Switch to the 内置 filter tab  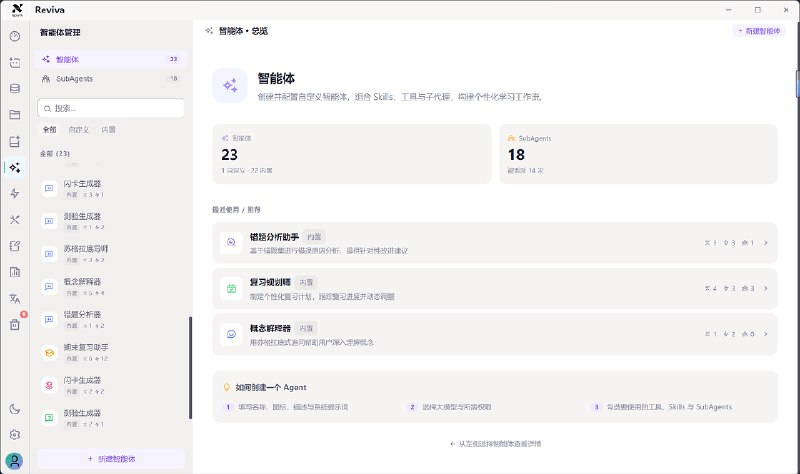tap(108, 130)
